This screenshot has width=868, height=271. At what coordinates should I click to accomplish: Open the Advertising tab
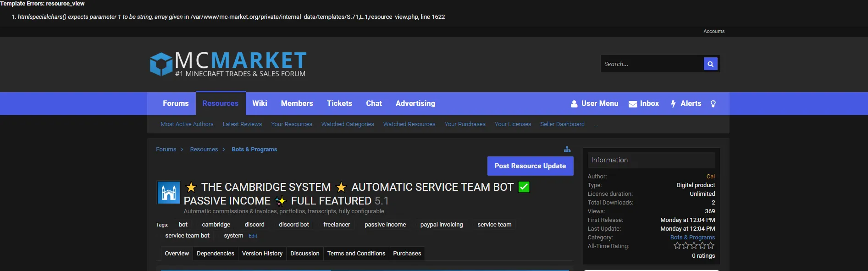[415, 104]
